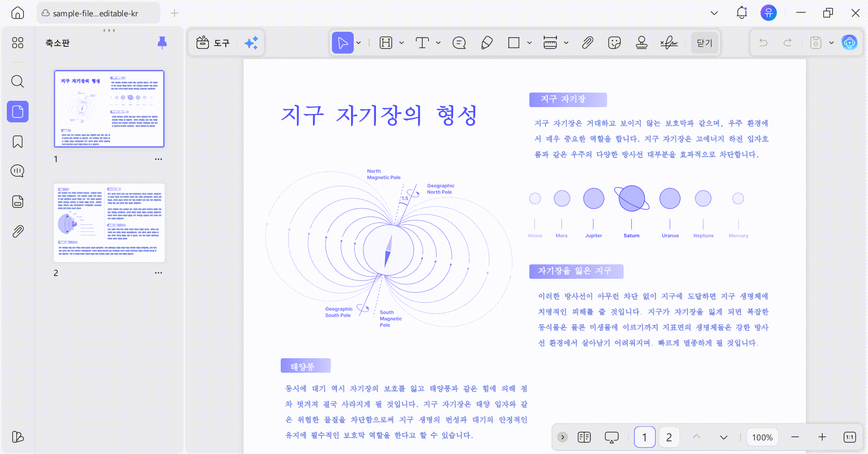Open the signature tool

[x=669, y=43]
